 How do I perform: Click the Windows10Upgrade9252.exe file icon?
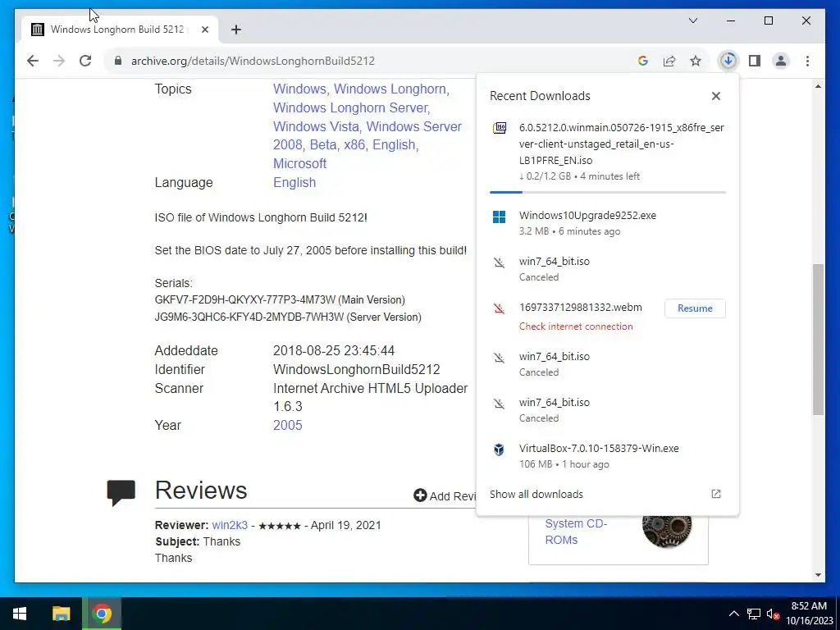(500, 217)
